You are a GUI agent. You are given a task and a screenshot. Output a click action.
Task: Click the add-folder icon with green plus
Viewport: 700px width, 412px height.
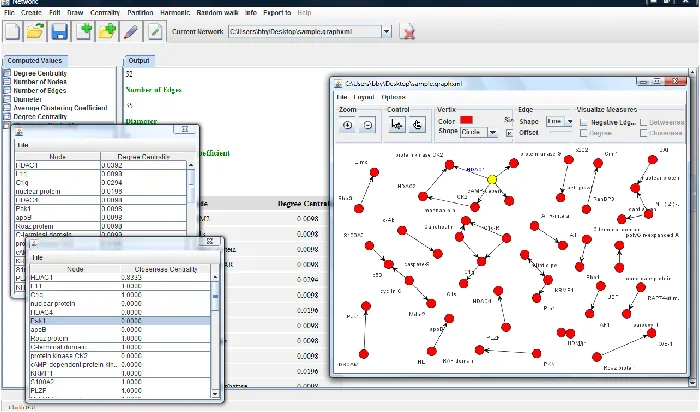point(107,32)
